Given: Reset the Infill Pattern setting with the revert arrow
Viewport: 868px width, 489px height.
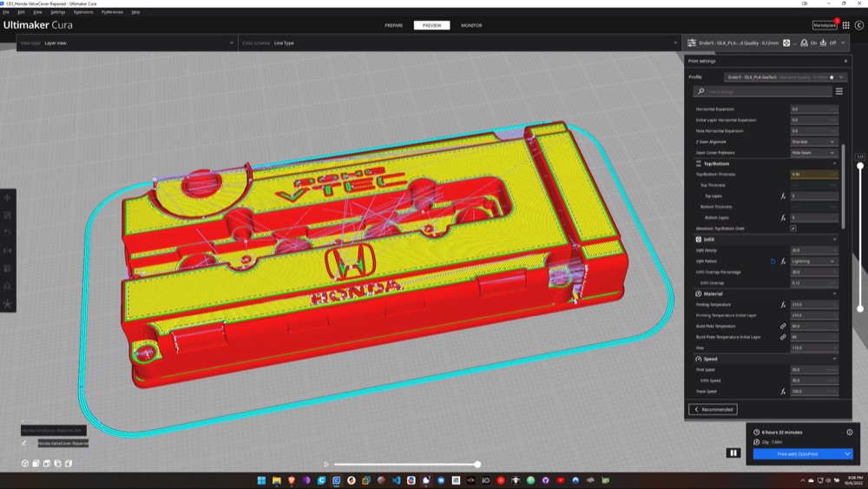Looking at the screenshot, I should 773,261.
